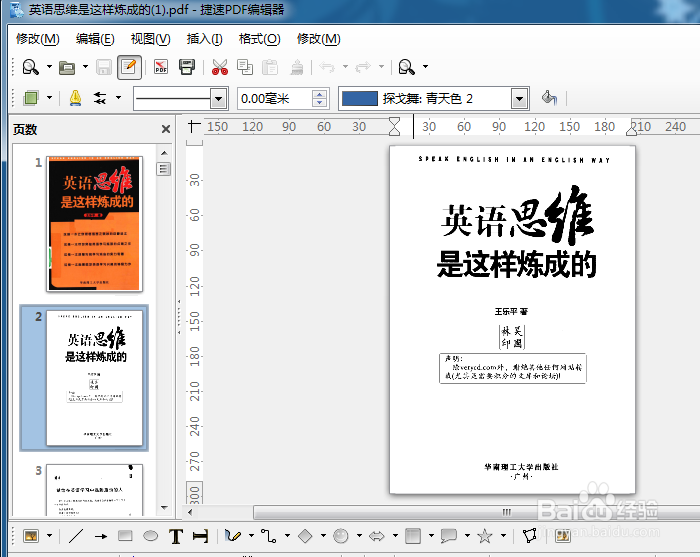Select the Arrow line tool

click(x=101, y=536)
